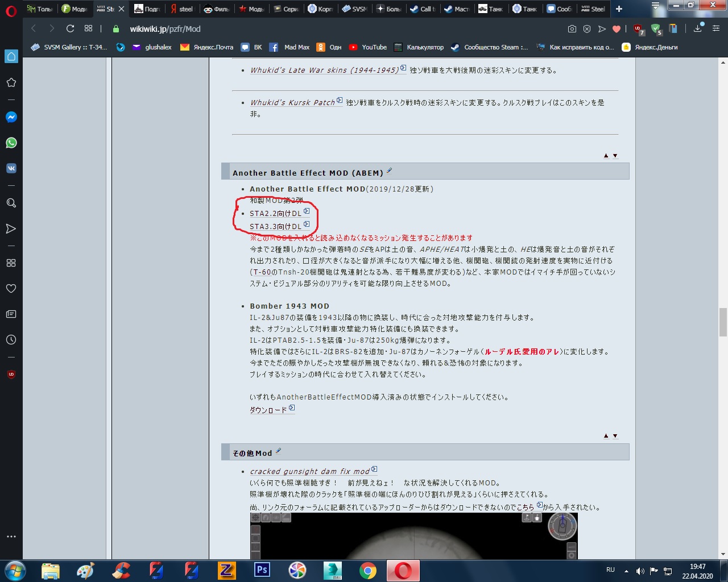Open YouTube bookmark

367,47
